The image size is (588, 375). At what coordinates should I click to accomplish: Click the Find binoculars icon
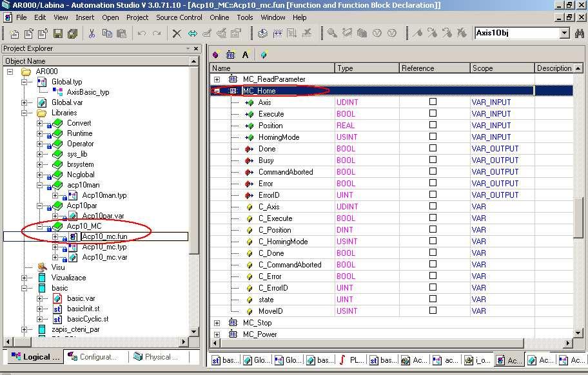[579, 34]
